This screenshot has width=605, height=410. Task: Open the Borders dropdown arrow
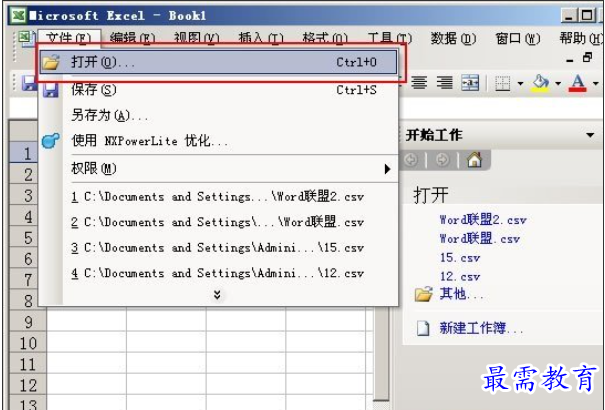point(520,83)
